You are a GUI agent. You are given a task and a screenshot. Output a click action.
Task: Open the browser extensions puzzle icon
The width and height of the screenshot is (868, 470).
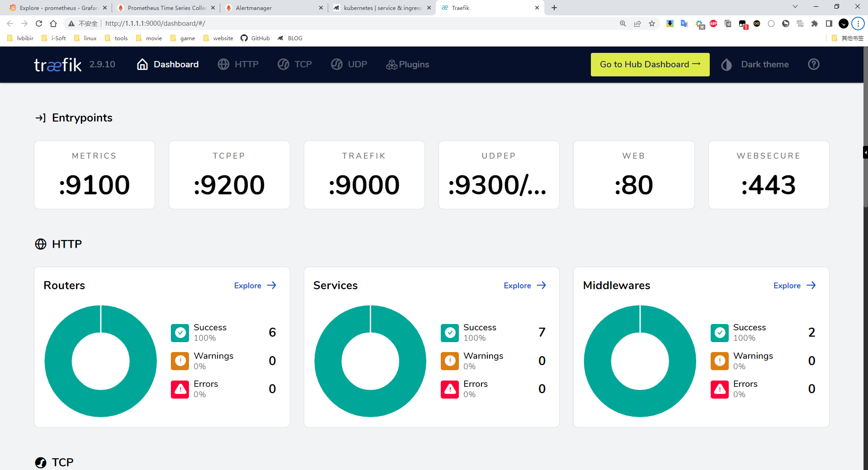[x=814, y=23]
